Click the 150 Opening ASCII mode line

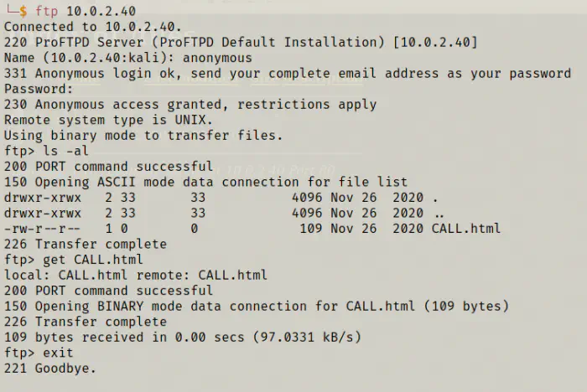tap(205, 182)
